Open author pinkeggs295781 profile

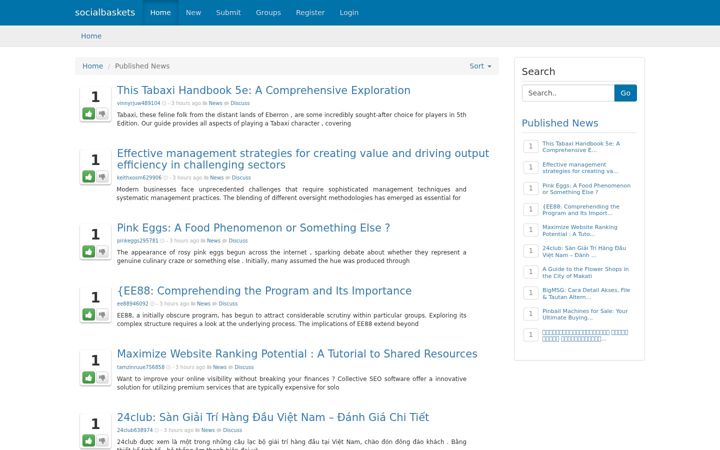(137, 241)
